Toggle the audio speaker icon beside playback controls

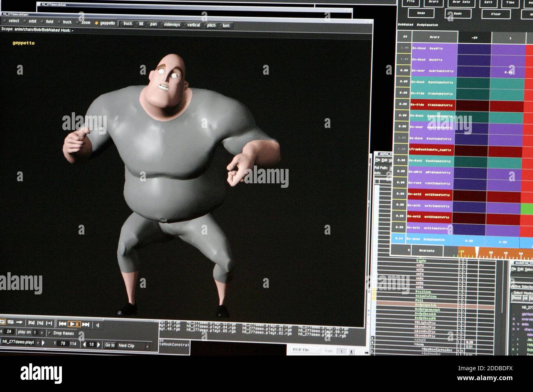pyautogui.click(x=97, y=325)
